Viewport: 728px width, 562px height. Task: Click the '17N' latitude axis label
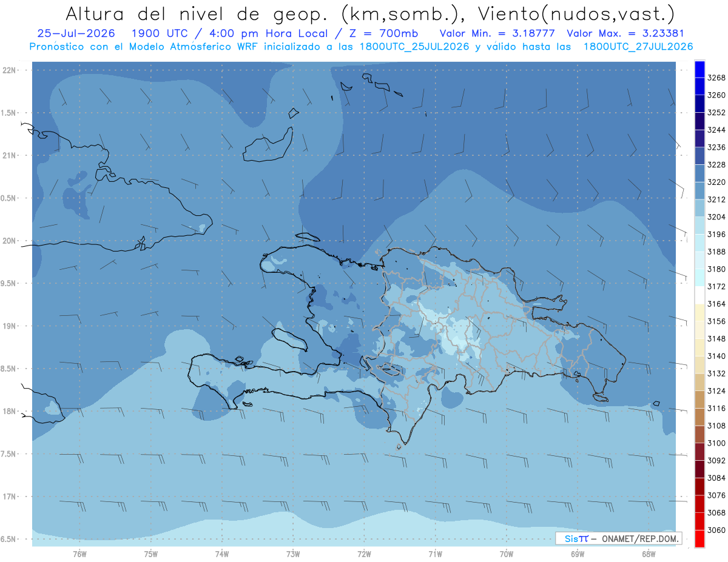[x=9, y=497]
